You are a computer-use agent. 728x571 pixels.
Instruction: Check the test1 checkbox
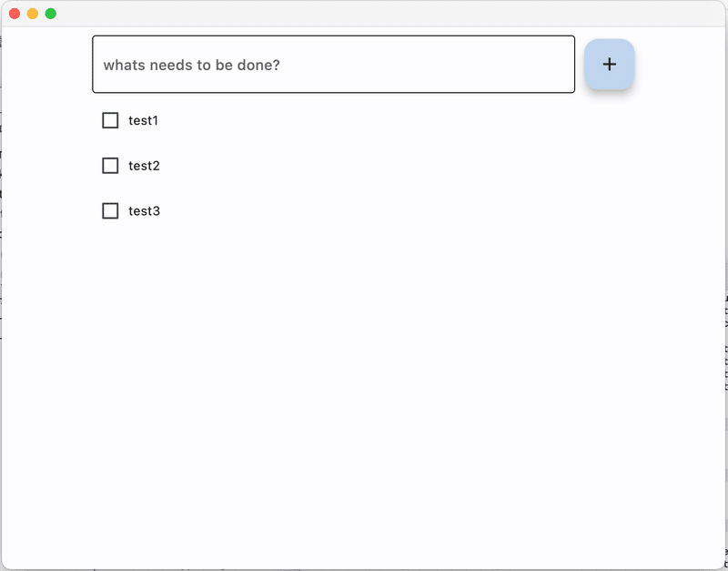click(x=110, y=120)
